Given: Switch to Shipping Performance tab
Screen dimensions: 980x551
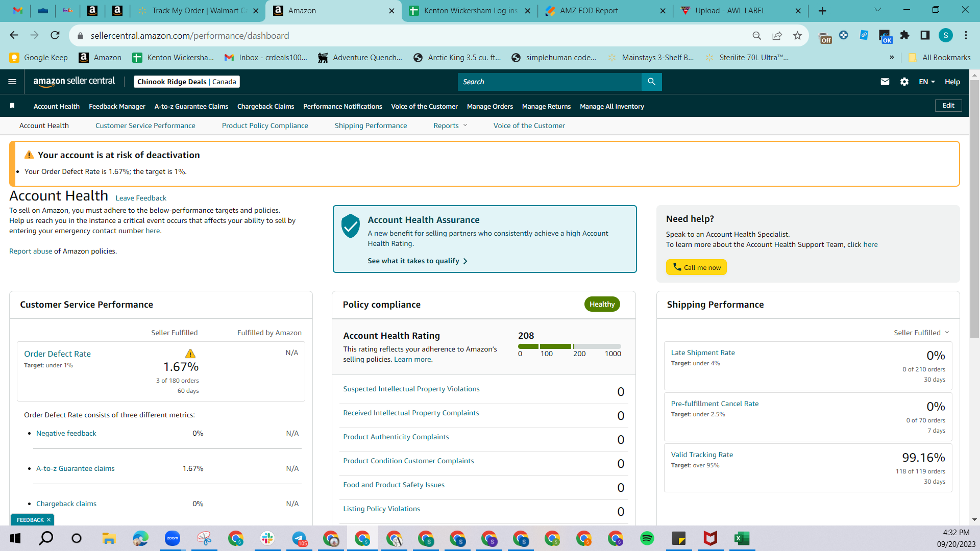Looking at the screenshot, I should click(x=371, y=126).
